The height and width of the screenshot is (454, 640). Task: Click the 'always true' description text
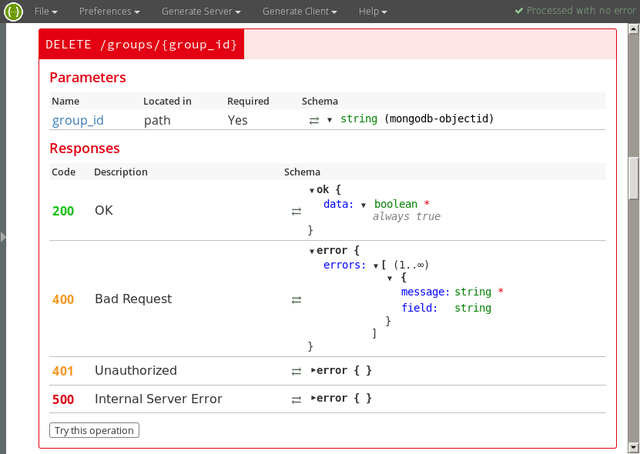407,216
